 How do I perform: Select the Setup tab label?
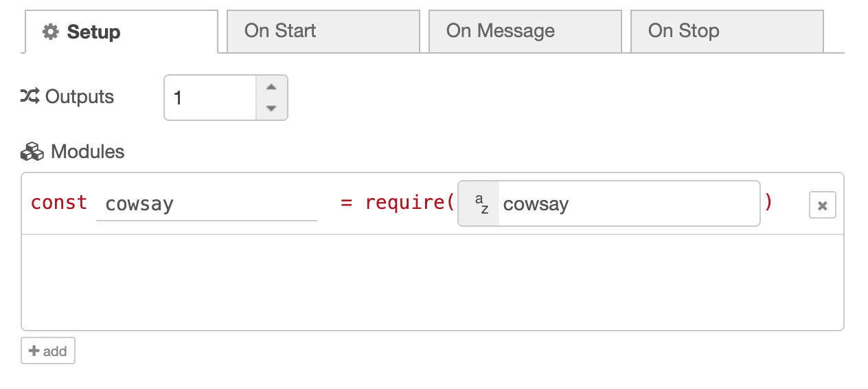click(93, 32)
